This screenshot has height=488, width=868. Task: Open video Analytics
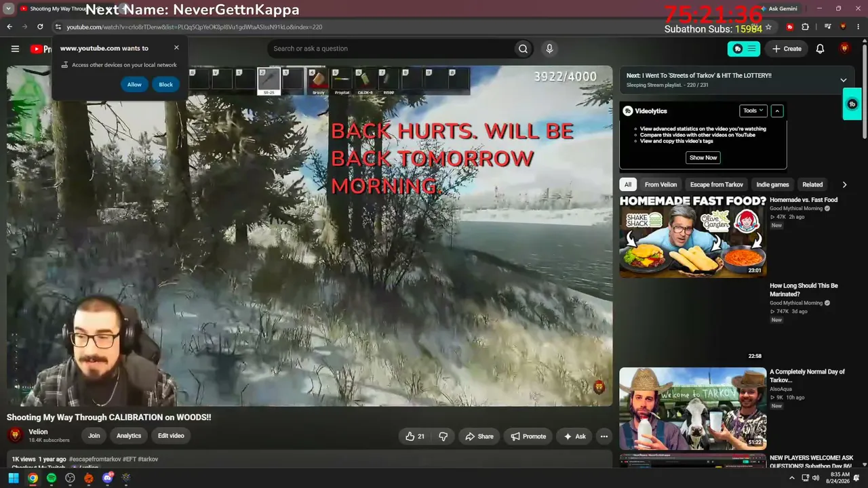click(129, 436)
